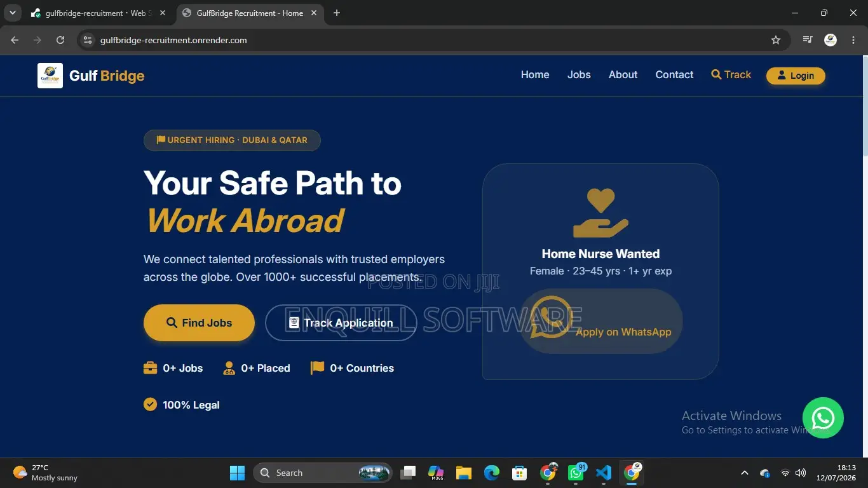
Task: Click the flag icon beside 0+ Countries
Action: click(x=317, y=368)
